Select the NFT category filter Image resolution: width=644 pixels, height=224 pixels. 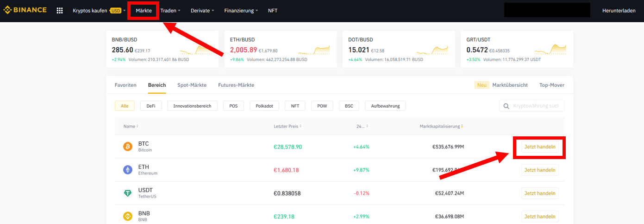[x=295, y=106]
